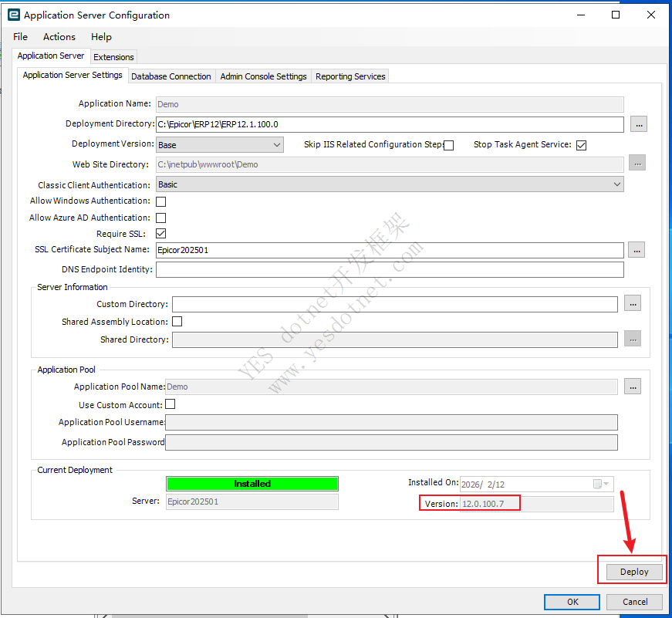Enable Allow Windows Authentication
This screenshot has height=618, width=672.
(161, 201)
